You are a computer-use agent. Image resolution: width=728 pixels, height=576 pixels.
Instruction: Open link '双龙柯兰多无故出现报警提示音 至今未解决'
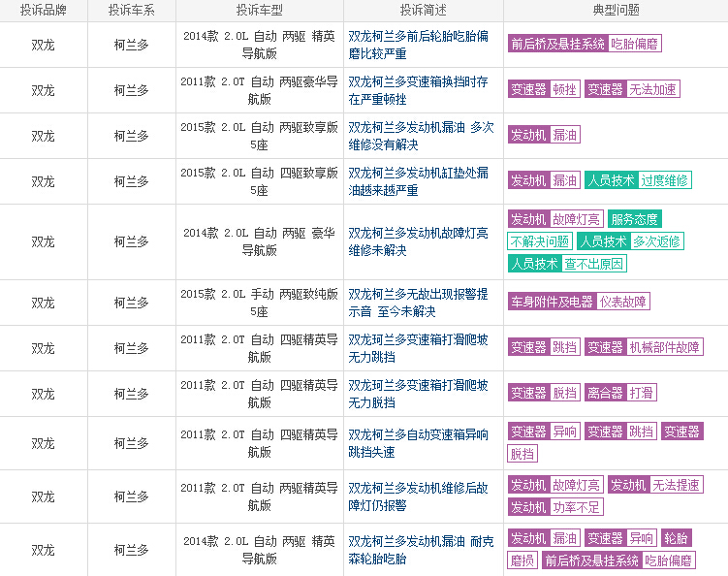(418, 303)
